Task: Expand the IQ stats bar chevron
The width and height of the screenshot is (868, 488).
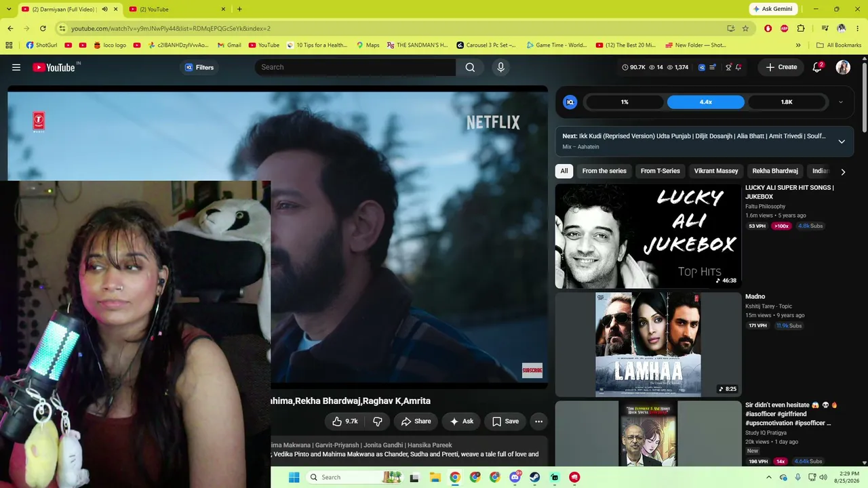Action: (x=841, y=102)
